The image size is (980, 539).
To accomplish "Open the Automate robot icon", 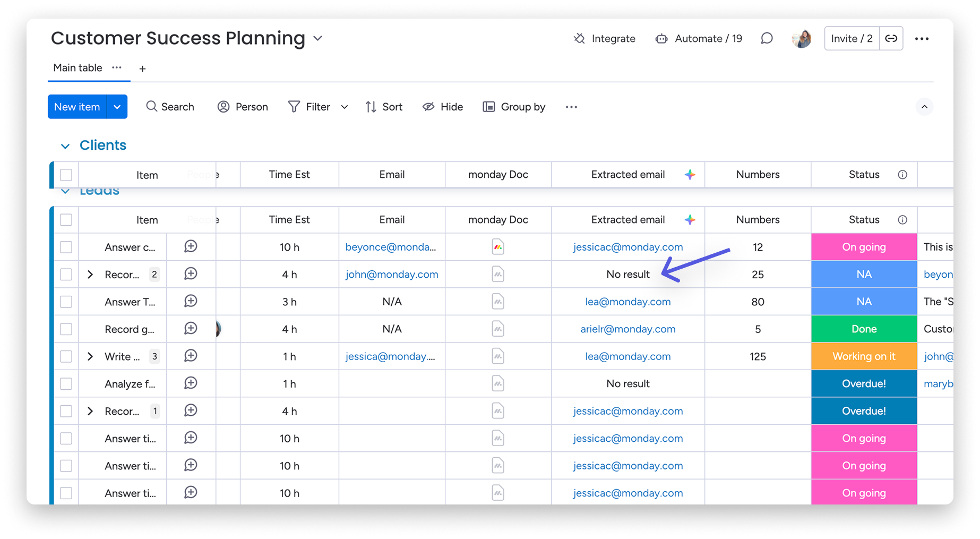I will point(661,38).
